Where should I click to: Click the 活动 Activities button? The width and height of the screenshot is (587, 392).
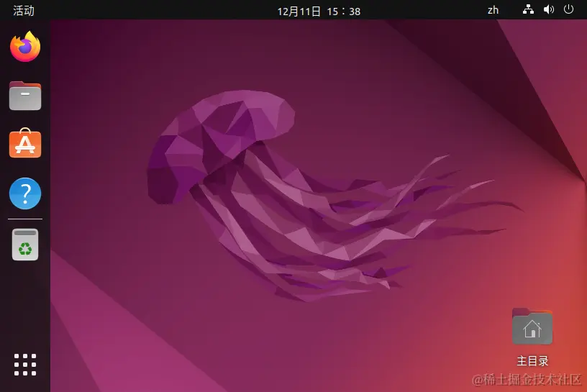24,11
